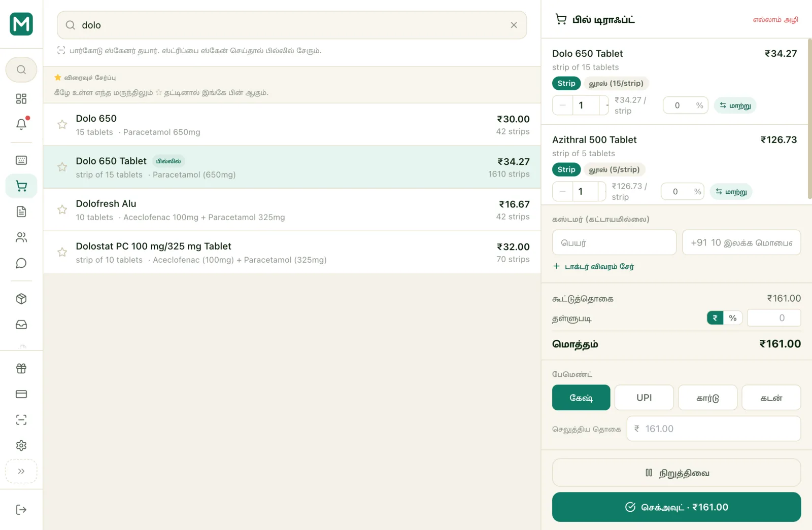Screen dimensions: 812x530
Task: Switch discount type to rupee
Action: point(715,318)
